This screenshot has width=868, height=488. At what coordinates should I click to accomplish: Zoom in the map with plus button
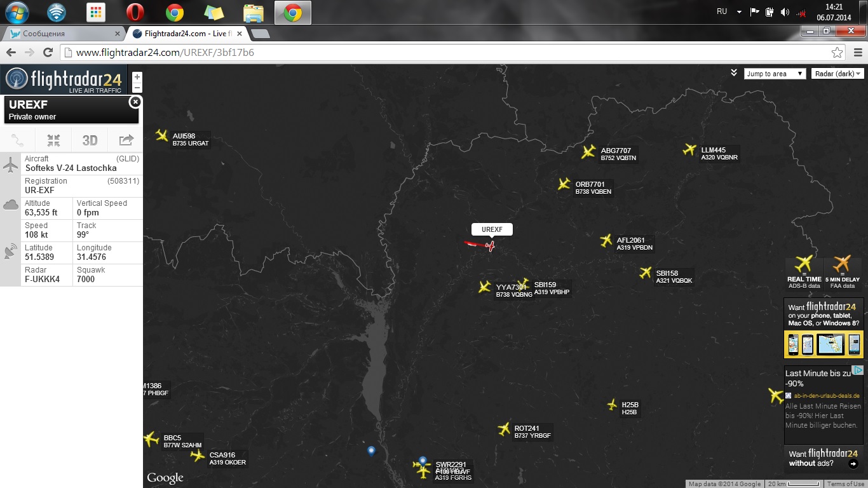pos(137,77)
